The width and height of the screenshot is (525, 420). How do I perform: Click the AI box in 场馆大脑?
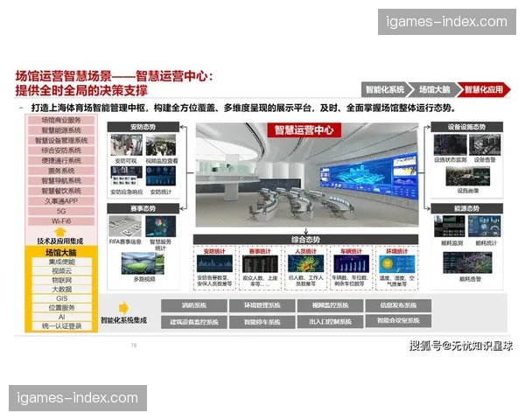point(62,317)
